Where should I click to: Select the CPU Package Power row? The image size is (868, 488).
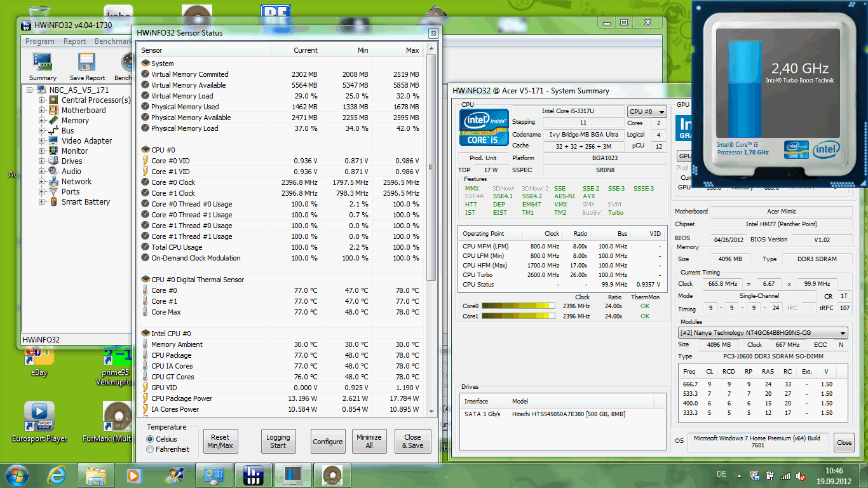tap(281, 398)
